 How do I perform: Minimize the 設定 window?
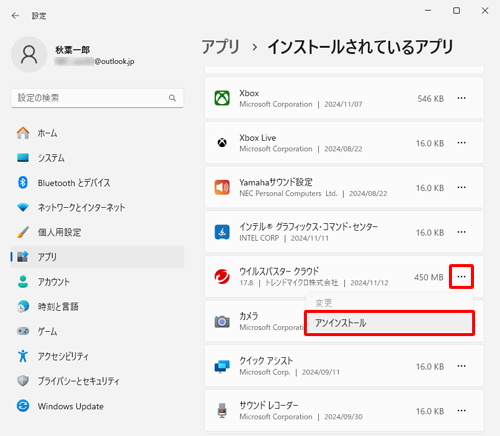[428, 11]
